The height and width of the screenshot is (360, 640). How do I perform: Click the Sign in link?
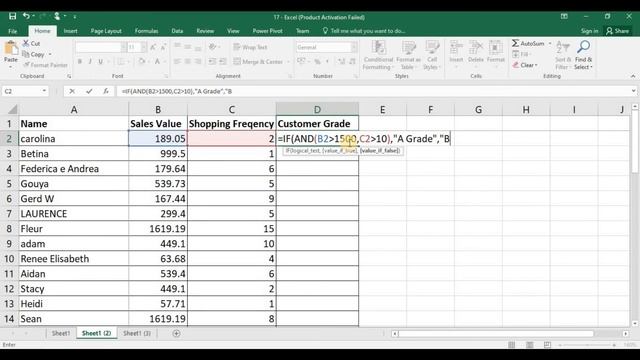tap(589, 31)
